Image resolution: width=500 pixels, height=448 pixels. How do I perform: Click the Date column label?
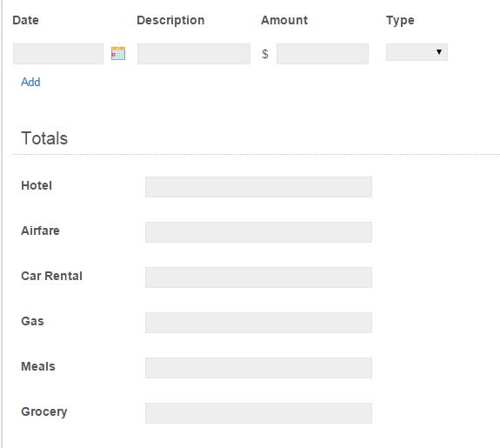point(25,20)
